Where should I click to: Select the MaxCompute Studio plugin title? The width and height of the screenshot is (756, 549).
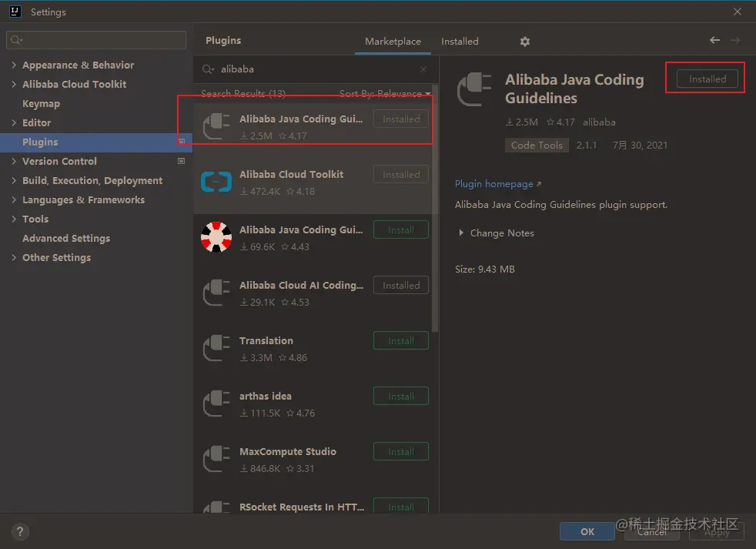tap(288, 451)
